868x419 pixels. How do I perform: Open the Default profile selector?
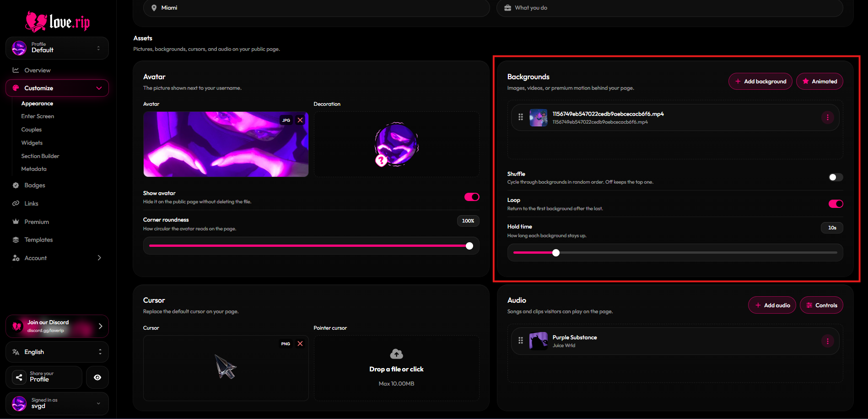tap(57, 48)
